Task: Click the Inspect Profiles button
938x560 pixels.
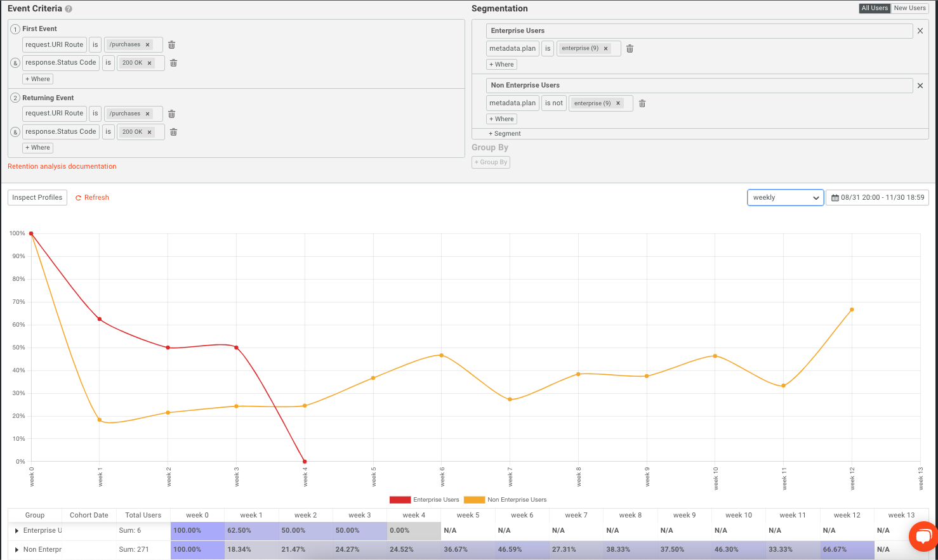Action: point(37,197)
